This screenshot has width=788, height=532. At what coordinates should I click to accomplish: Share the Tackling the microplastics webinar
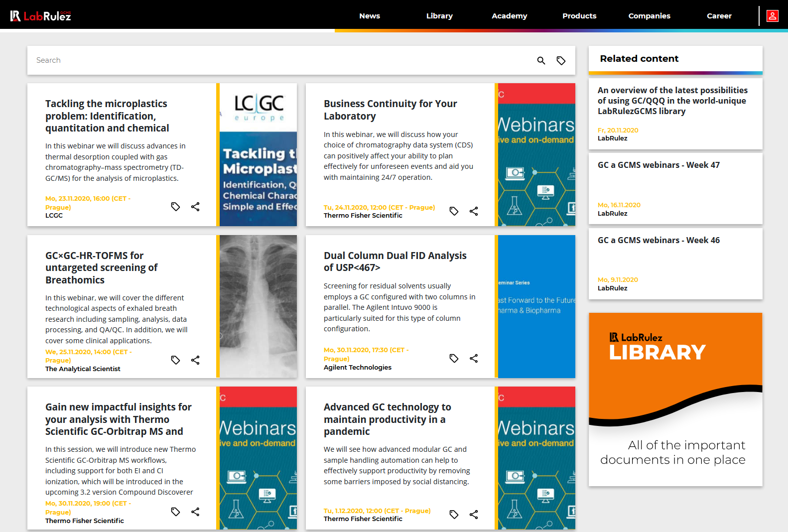click(x=195, y=207)
